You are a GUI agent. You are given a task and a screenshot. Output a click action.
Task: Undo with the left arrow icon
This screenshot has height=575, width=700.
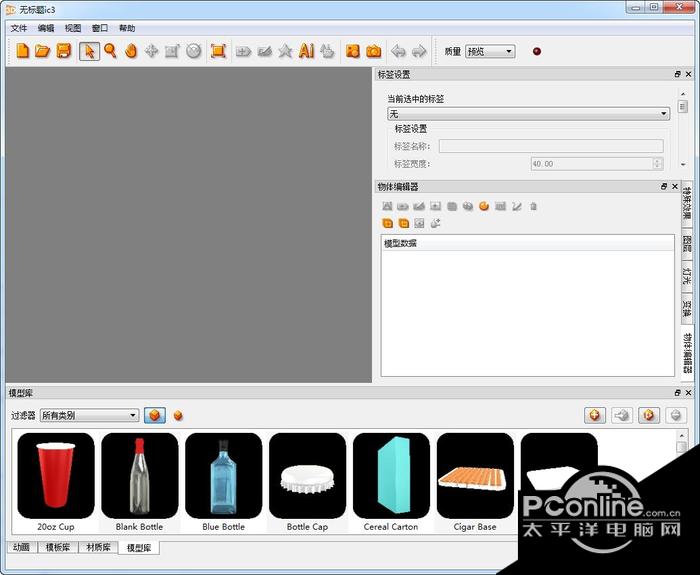click(x=398, y=51)
